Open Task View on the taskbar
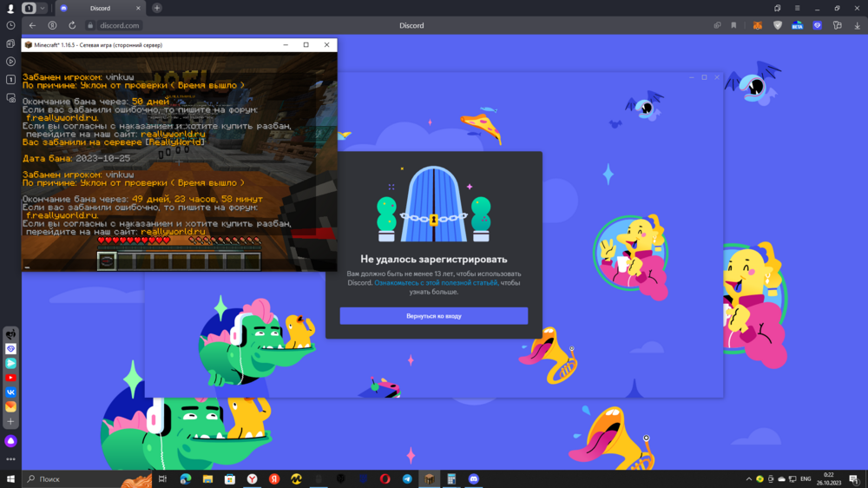 163,479
